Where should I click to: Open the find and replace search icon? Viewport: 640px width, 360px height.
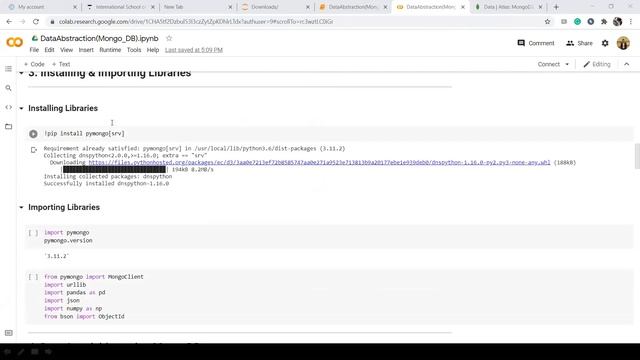coord(8,88)
